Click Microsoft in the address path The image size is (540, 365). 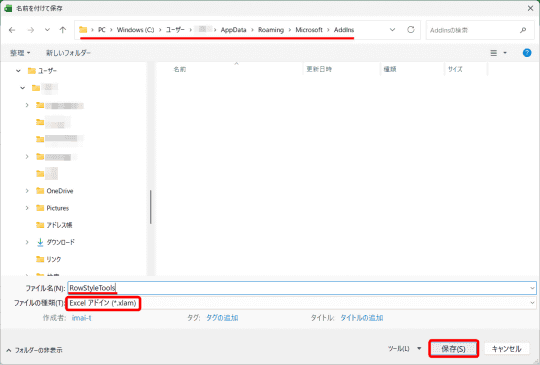point(309,30)
